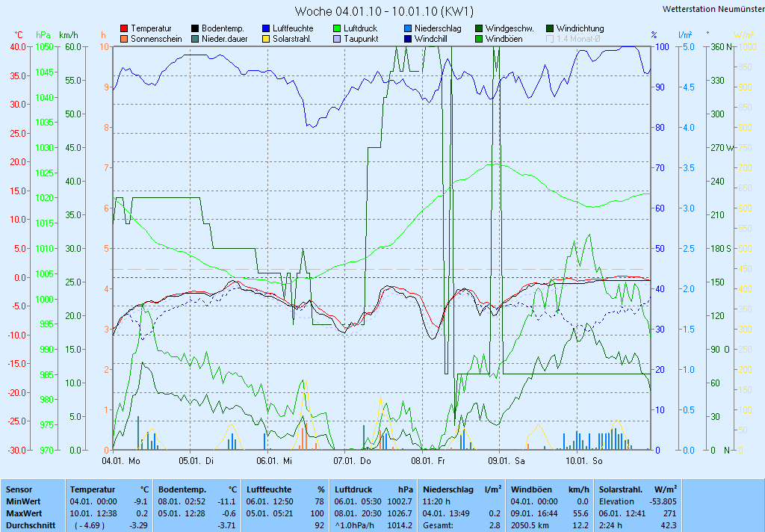Click the chart title 'Woche 04.01.10 - 10.01.10 (KW1)'

[x=384, y=11]
